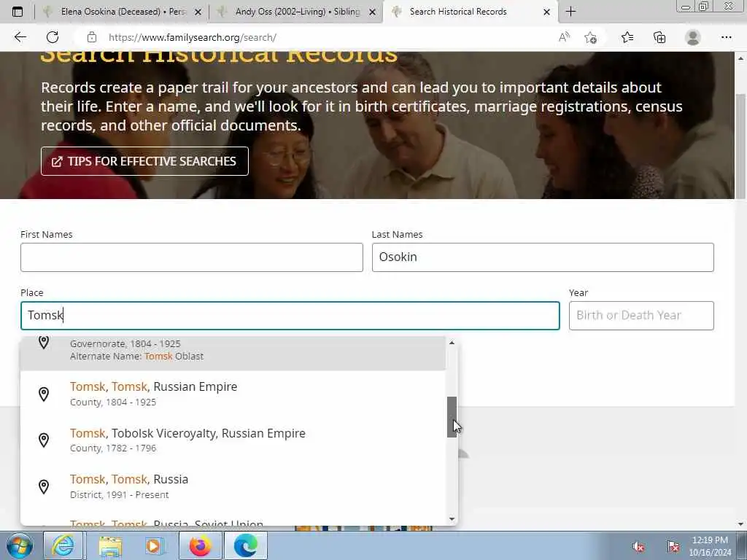Screen dimensions: 747x560
Task: Click the address bar URL
Action: [192, 37]
